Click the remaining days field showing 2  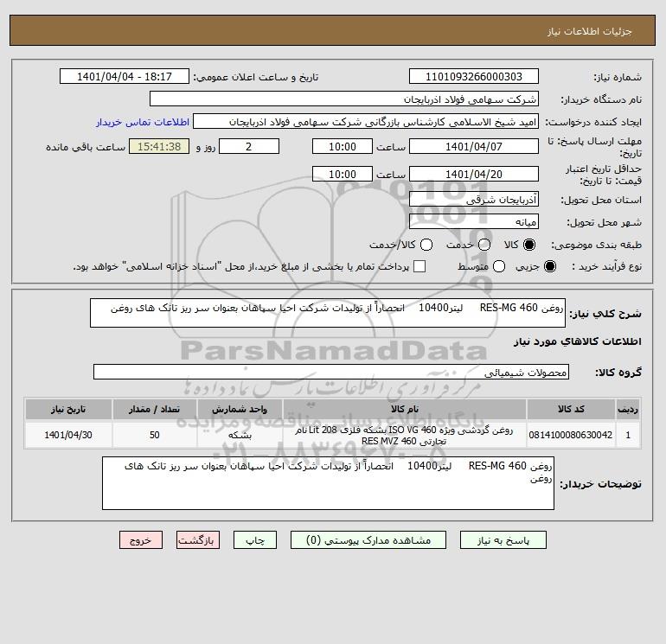tap(249, 146)
